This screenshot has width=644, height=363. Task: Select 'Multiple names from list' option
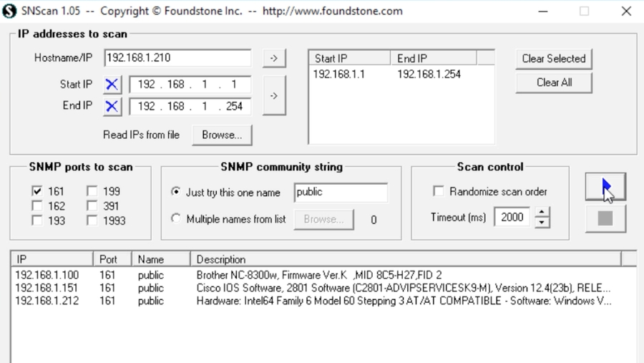[x=176, y=220]
